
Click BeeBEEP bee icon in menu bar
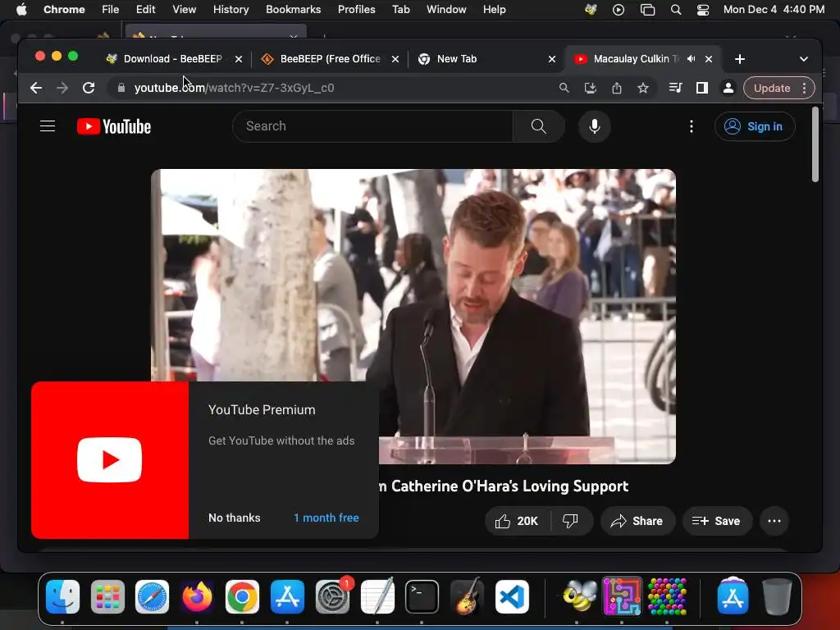(591, 10)
